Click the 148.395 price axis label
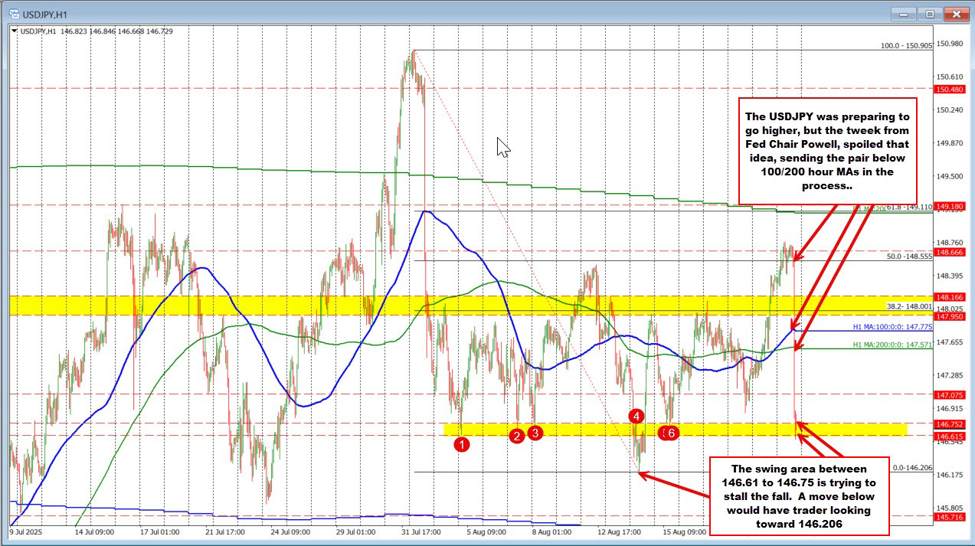This screenshot has width=975, height=546. pos(950,275)
